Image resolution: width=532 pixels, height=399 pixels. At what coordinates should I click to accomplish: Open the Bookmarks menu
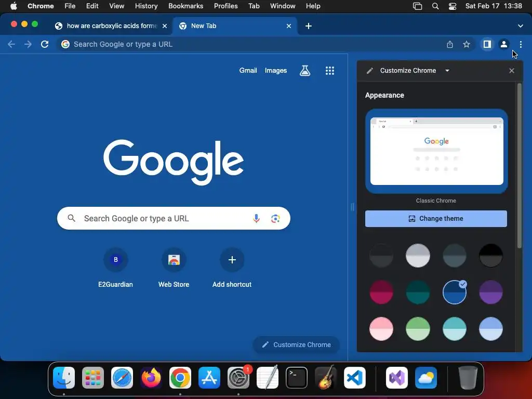(185, 6)
